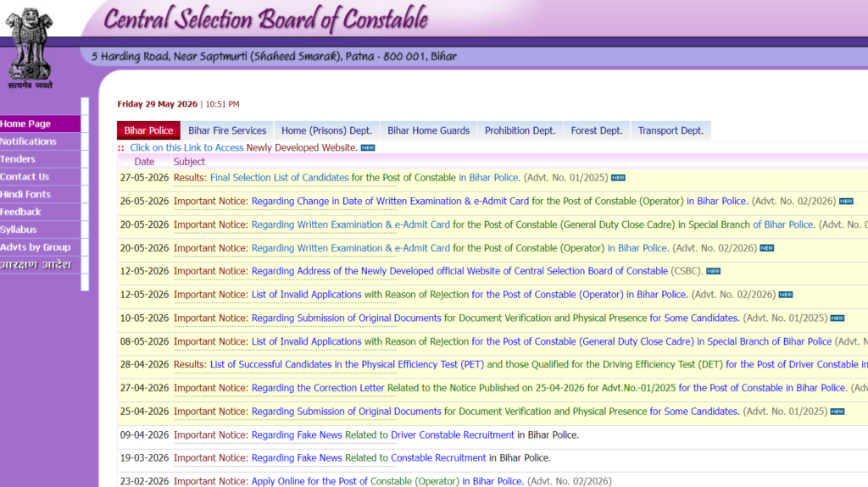Open the Transport Dept. tab
The height and width of the screenshot is (487, 868).
(x=671, y=130)
